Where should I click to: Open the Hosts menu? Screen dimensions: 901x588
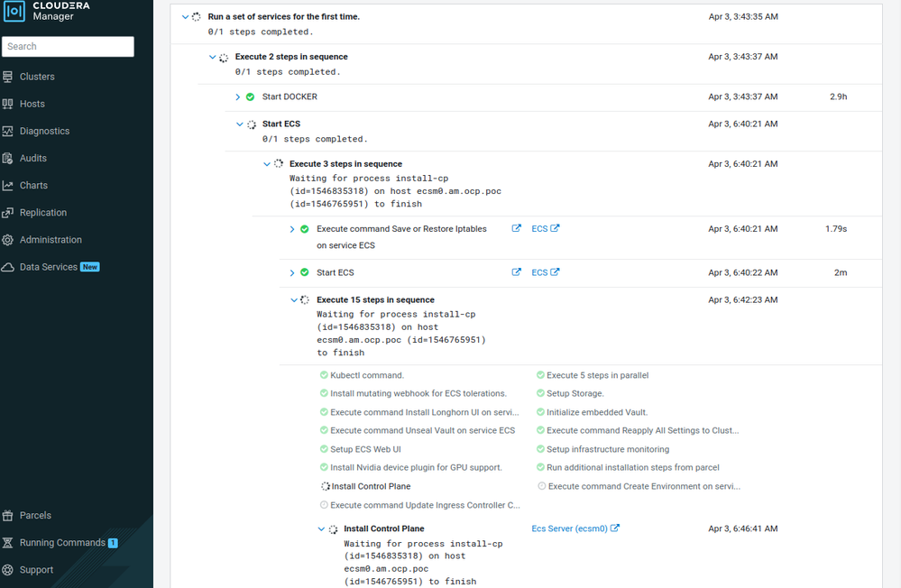[x=32, y=104]
